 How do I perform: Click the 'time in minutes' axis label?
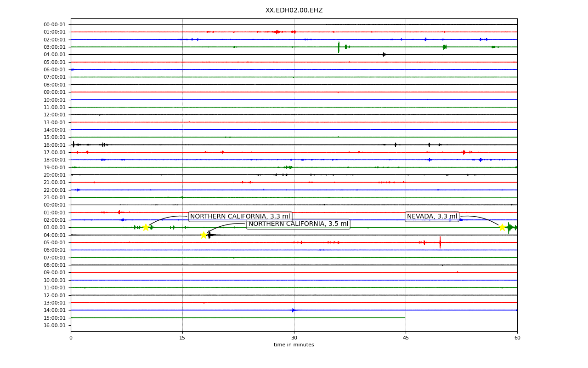tap(294, 345)
